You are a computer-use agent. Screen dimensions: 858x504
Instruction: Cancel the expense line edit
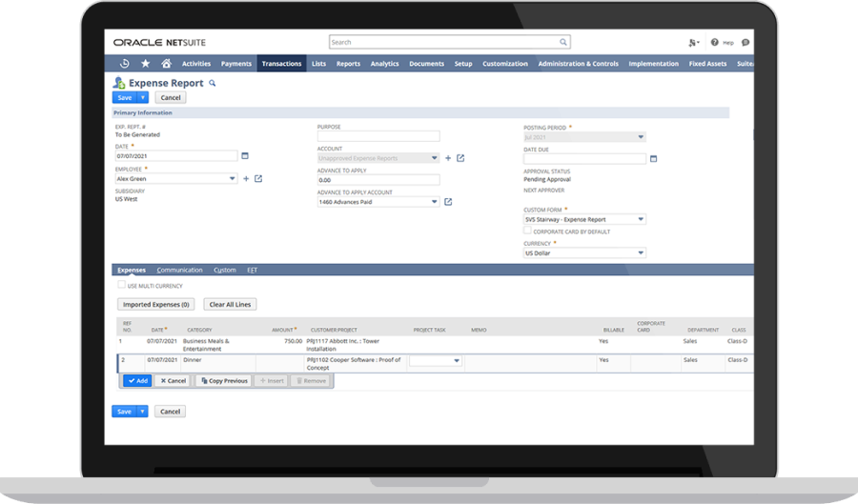click(x=173, y=380)
